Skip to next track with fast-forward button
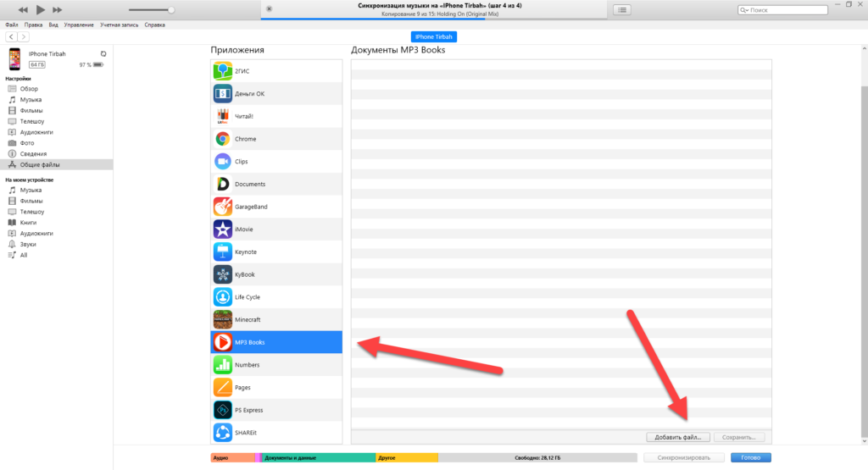This screenshot has height=470, width=868. click(x=58, y=9)
